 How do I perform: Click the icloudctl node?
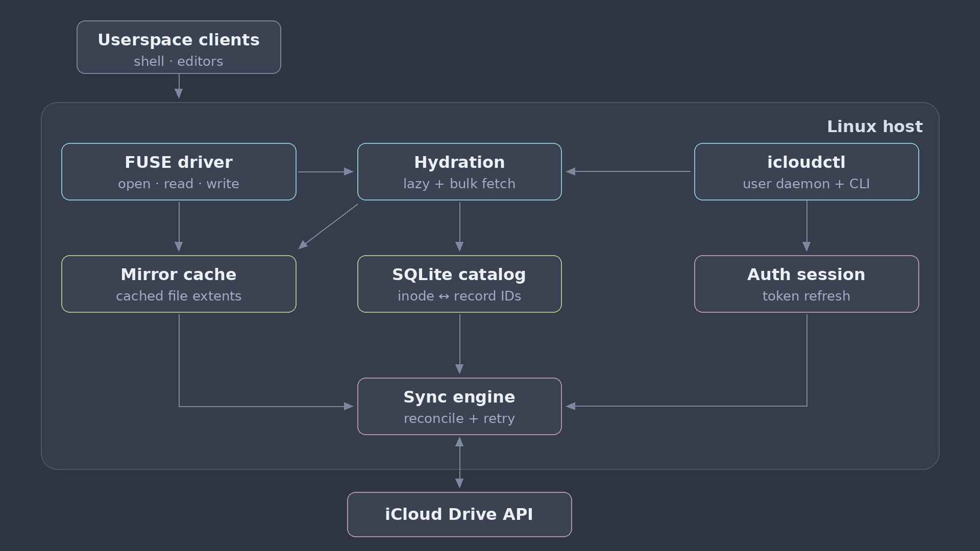[806, 171]
